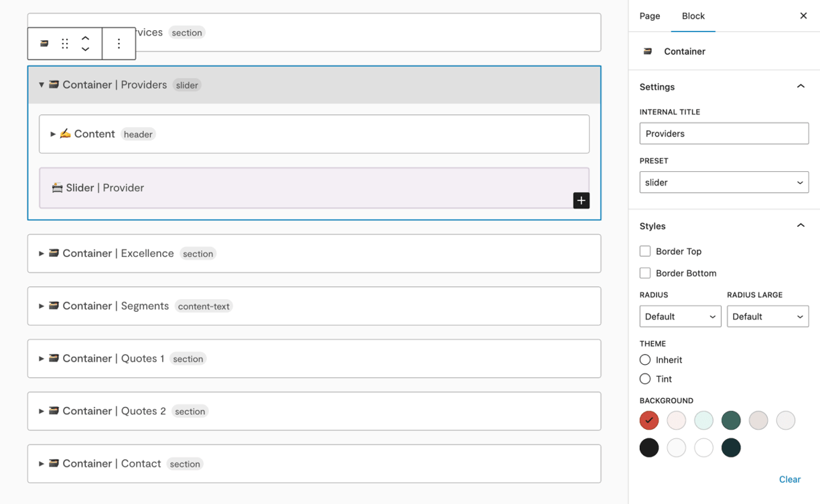The height and width of the screenshot is (504, 820).
Task: Select the medium green background swatch
Action: tap(732, 420)
